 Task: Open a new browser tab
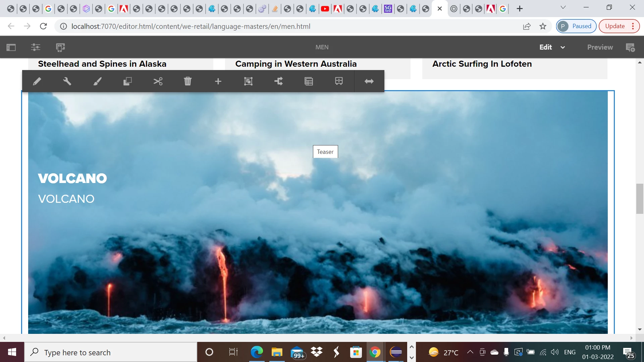click(520, 9)
